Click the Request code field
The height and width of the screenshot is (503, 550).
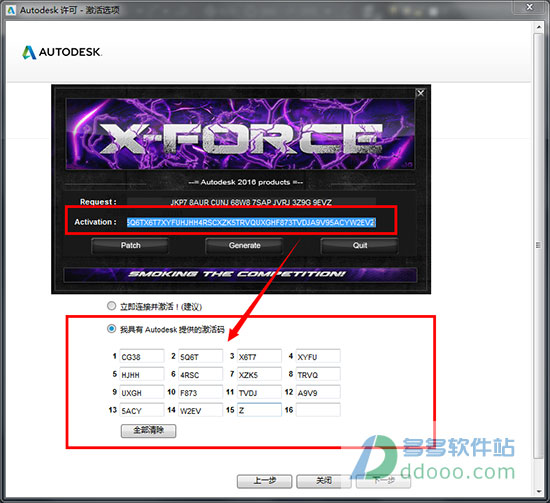[x=251, y=202]
